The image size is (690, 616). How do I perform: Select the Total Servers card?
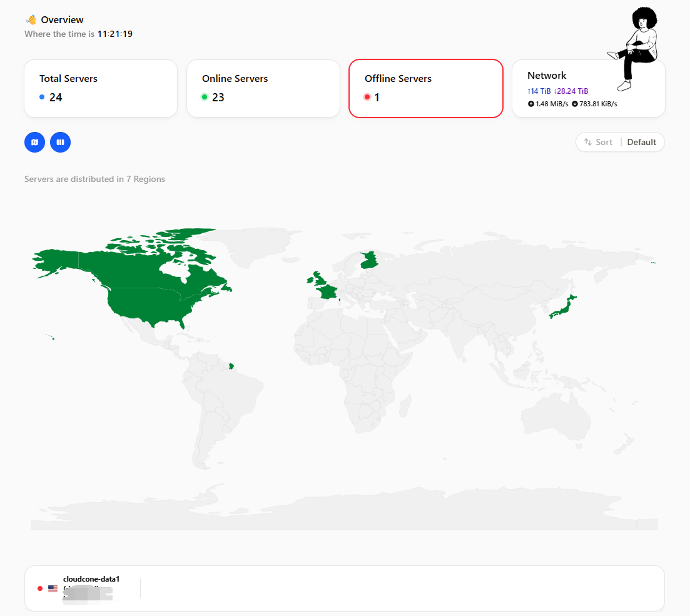[101, 88]
